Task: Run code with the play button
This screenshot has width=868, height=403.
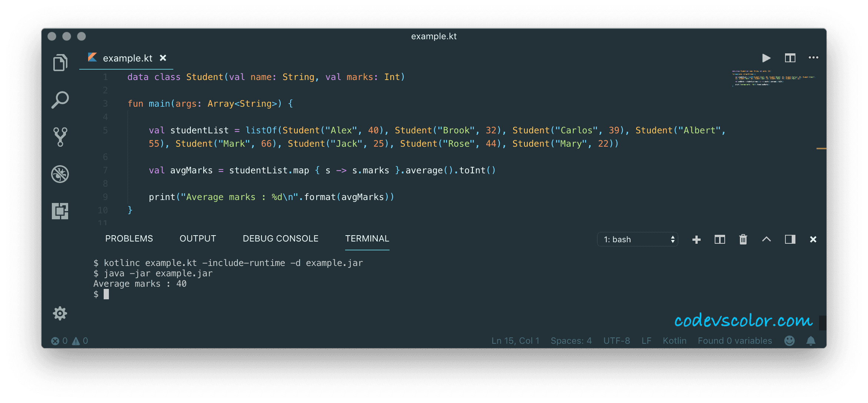Action: [x=766, y=58]
